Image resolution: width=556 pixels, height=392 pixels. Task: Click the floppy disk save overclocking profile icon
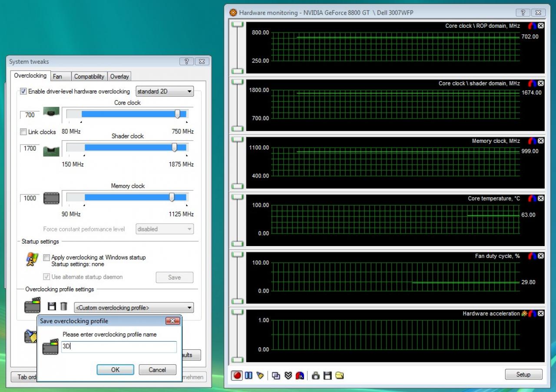(52, 306)
